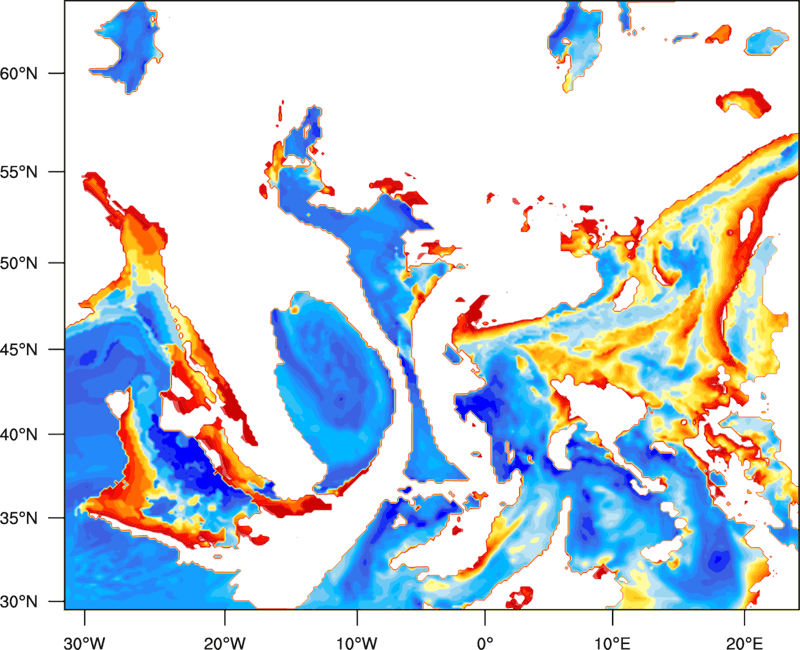
Task: Click the 0° longitude label
Action: (485, 643)
